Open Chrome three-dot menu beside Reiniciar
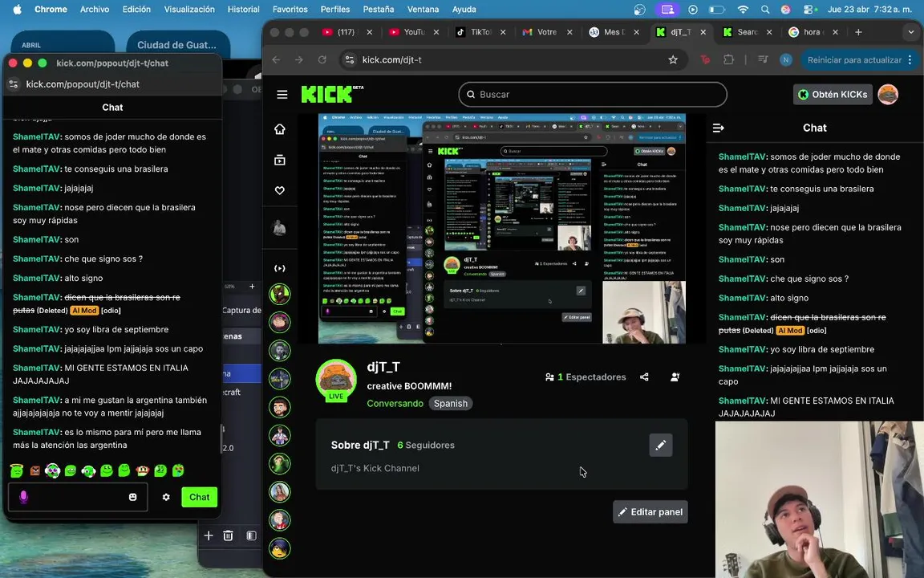 click(910, 59)
